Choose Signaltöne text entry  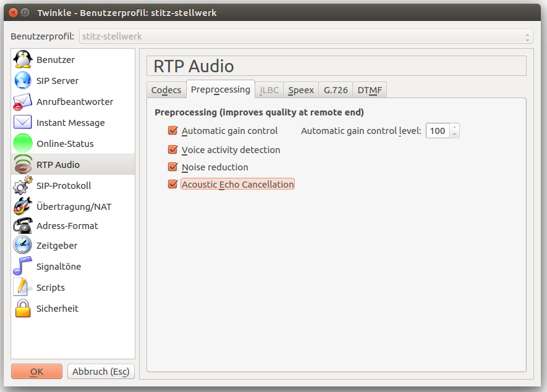[x=59, y=267]
